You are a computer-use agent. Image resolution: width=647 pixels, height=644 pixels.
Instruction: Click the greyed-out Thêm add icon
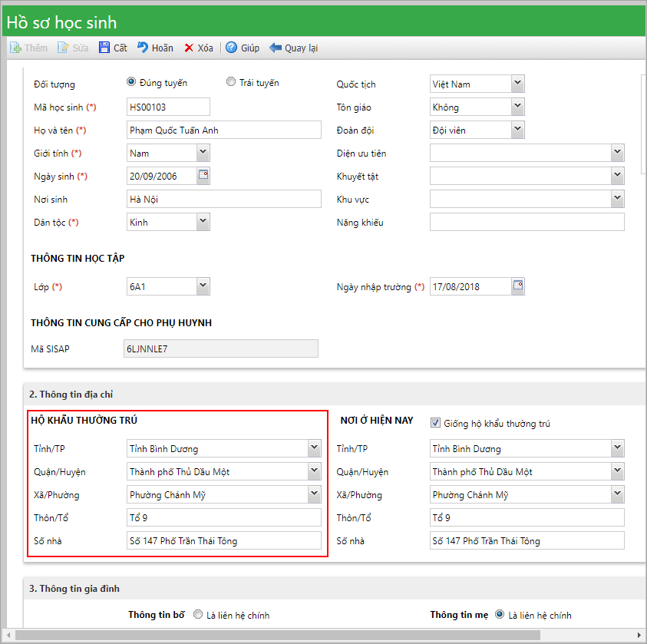pyautogui.click(x=15, y=48)
